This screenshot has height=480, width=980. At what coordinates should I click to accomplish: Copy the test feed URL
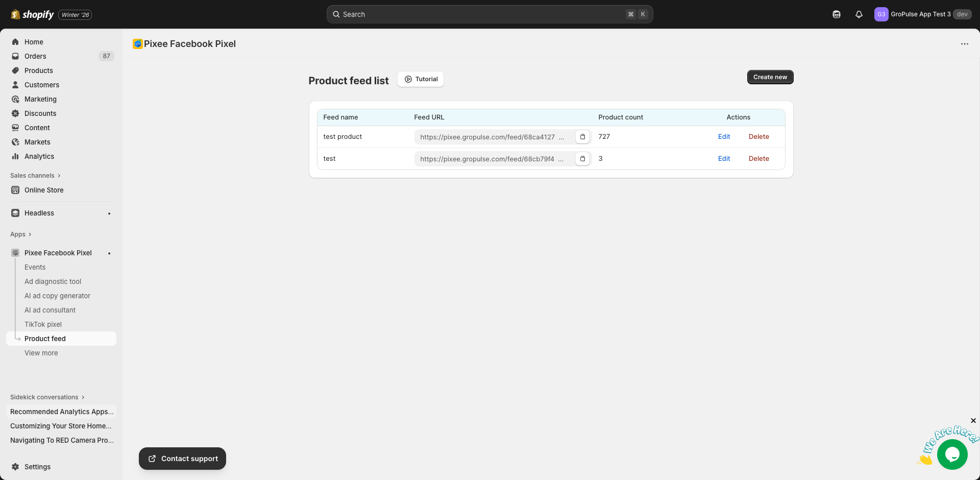582,159
